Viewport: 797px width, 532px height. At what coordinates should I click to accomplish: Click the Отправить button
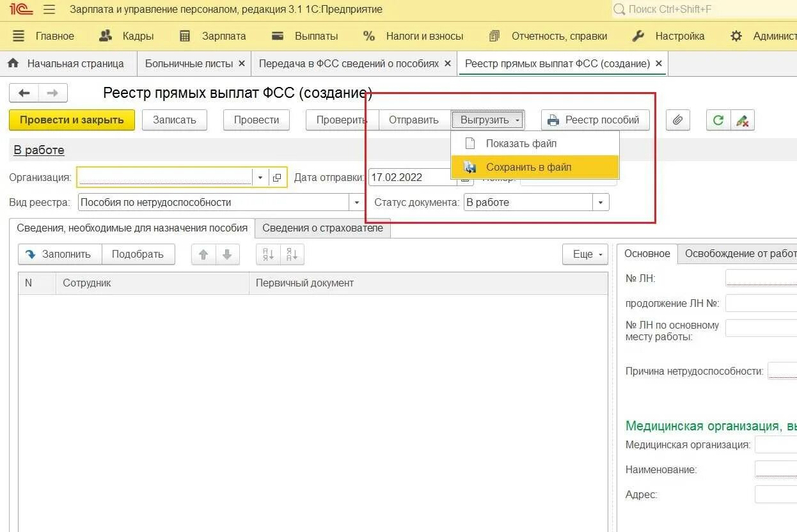[x=414, y=120]
